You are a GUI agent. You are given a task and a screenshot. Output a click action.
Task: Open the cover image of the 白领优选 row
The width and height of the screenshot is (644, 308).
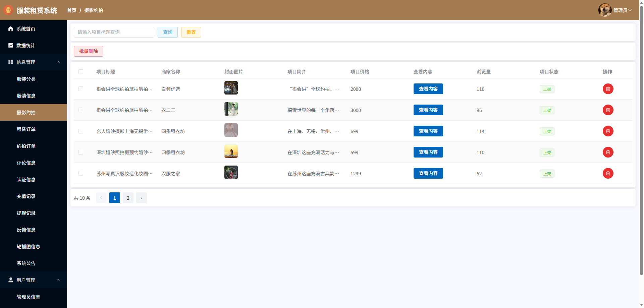coord(231,88)
